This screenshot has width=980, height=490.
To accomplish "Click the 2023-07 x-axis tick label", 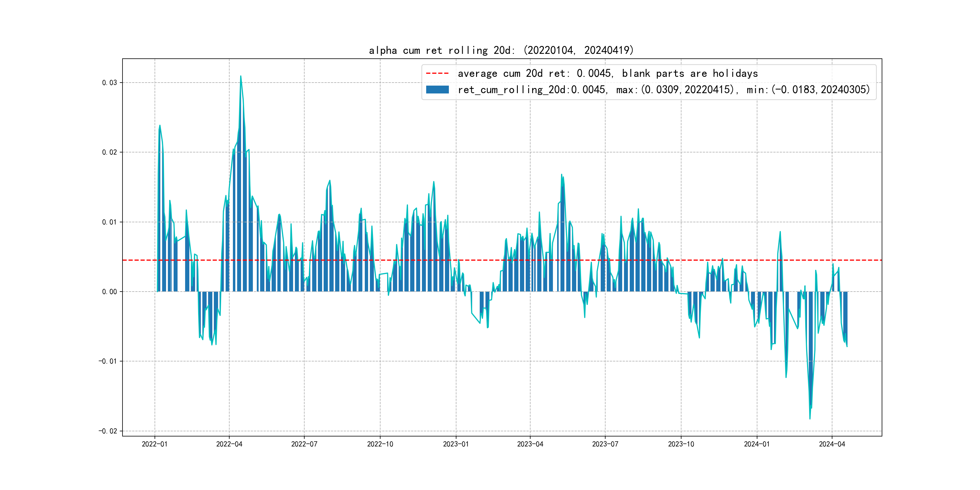I will 605,444.
